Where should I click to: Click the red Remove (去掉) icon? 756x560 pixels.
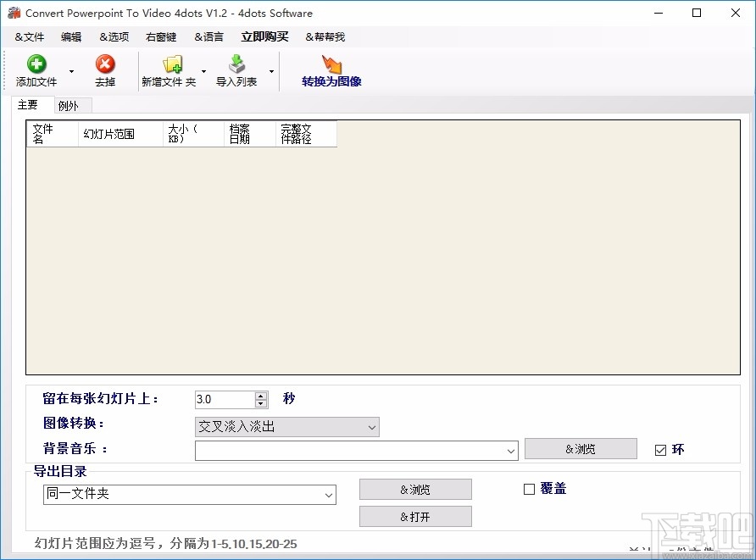pos(104,64)
